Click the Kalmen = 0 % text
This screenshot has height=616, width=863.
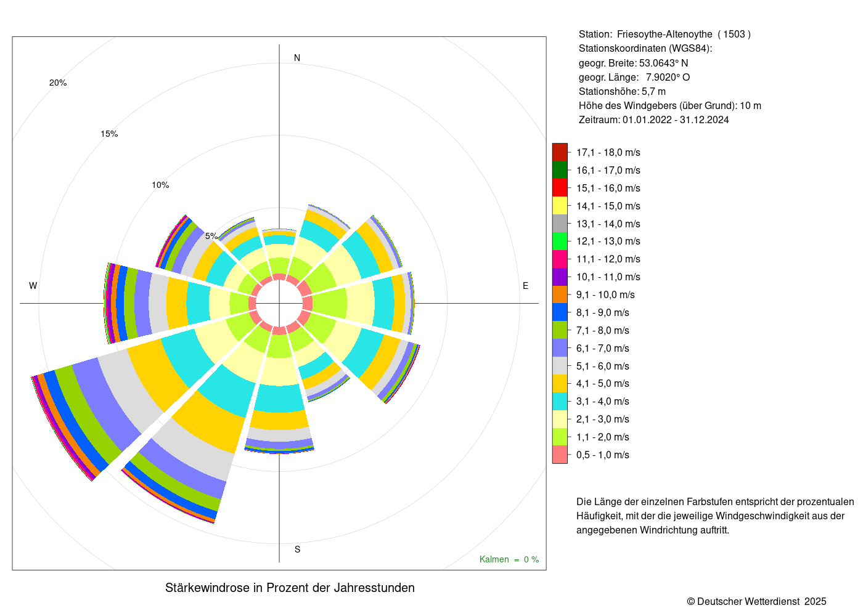[509, 559]
